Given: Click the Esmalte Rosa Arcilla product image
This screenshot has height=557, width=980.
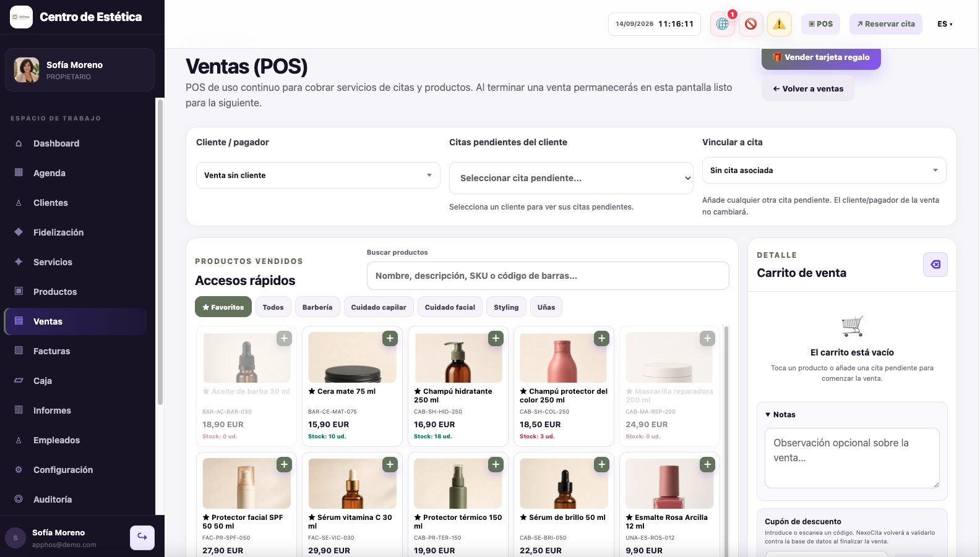Looking at the screenshot, I should click(669, 483).
